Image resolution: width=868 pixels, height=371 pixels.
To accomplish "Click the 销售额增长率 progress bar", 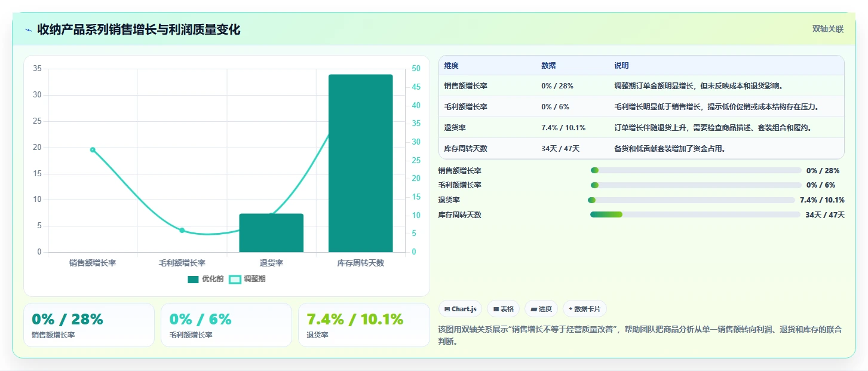I will click(696, 171).
